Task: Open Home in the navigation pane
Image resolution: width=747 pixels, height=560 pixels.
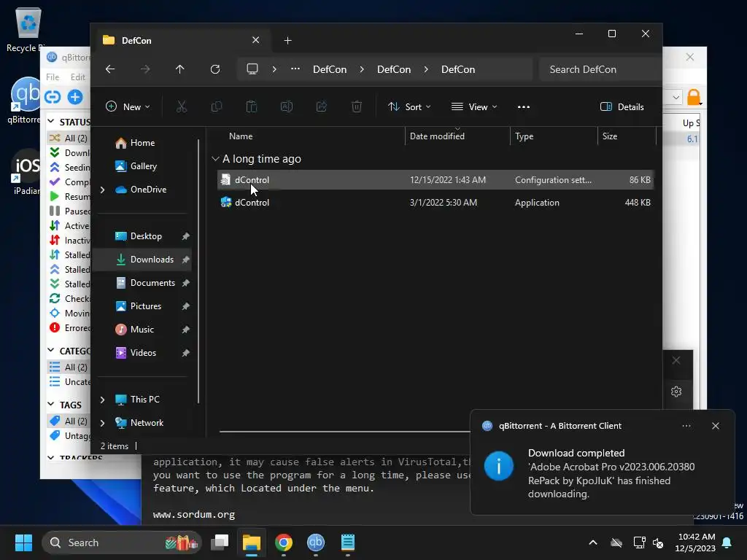Action: 142,143
